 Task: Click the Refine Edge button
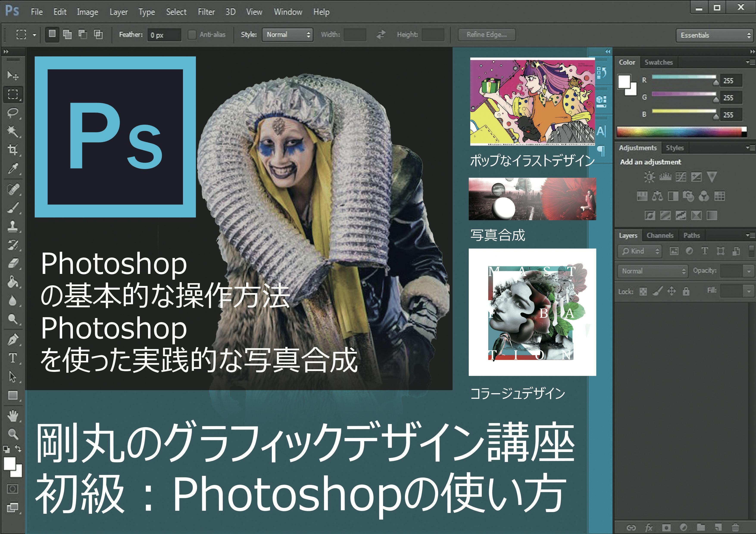487,34
